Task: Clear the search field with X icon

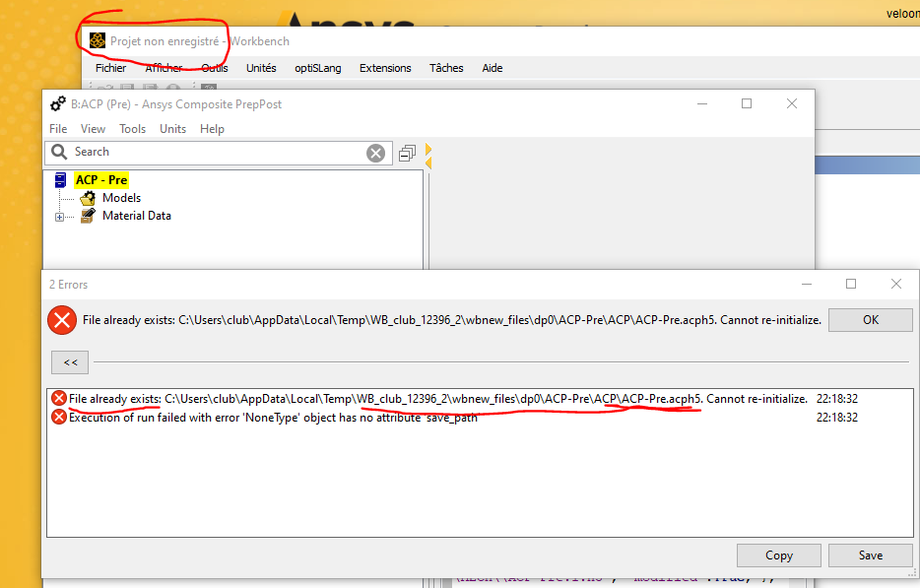Action: 375,154
